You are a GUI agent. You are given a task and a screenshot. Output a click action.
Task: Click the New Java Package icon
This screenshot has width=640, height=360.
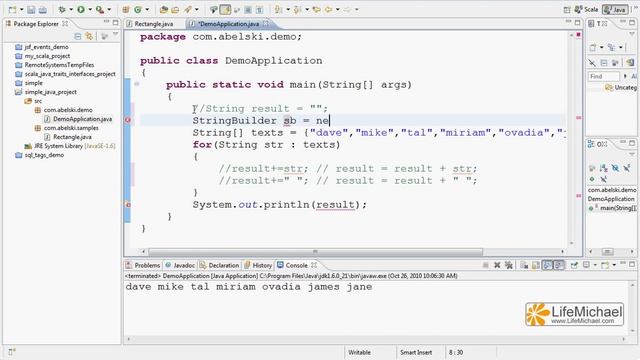point(126,9)
